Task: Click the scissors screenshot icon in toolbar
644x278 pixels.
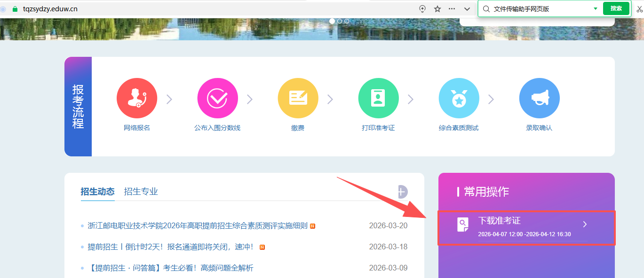Action: tap(640, 9)
